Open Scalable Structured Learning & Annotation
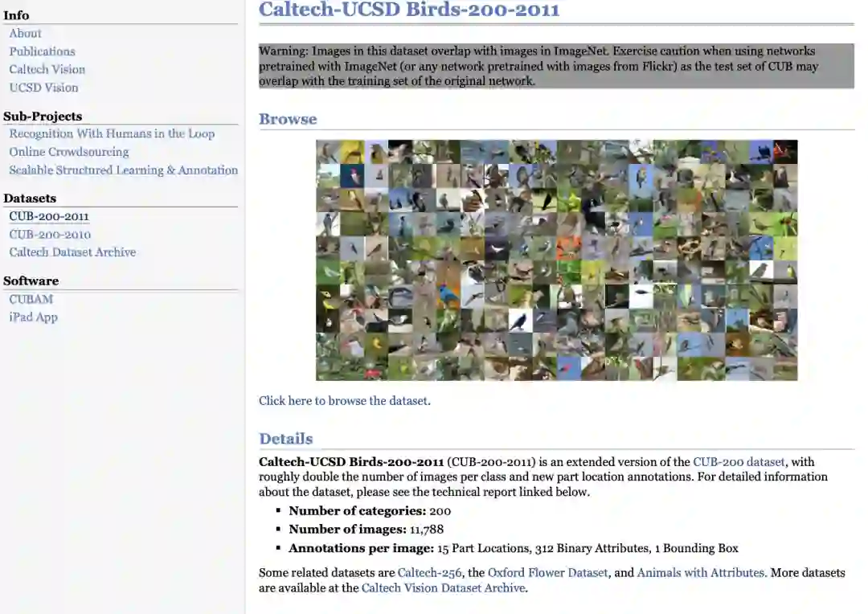 pyautogui.click(x=124, y=170)
